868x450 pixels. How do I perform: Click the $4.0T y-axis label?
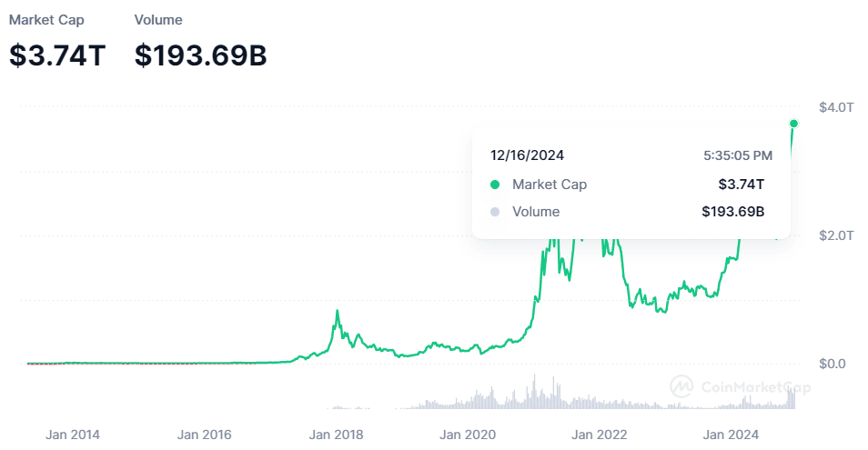click(x=837, y=107)
